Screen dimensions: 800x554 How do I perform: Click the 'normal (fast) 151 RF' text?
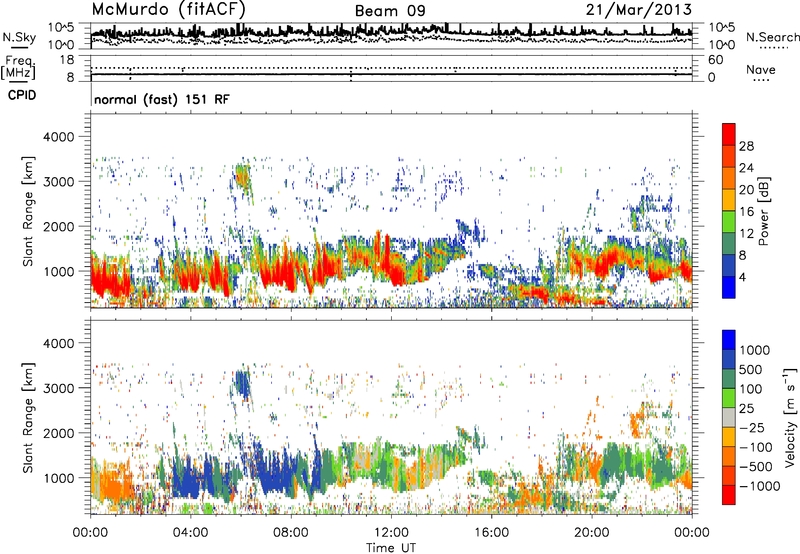162,99
